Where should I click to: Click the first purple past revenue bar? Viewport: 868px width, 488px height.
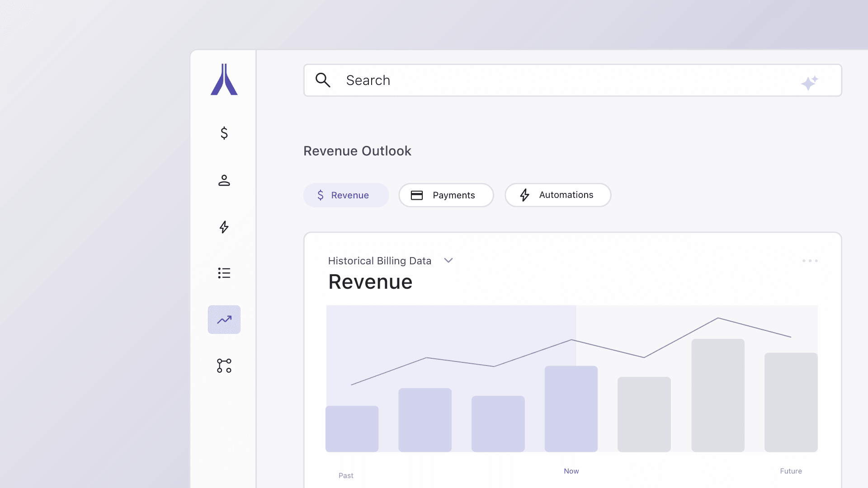(x=352, y=428)
